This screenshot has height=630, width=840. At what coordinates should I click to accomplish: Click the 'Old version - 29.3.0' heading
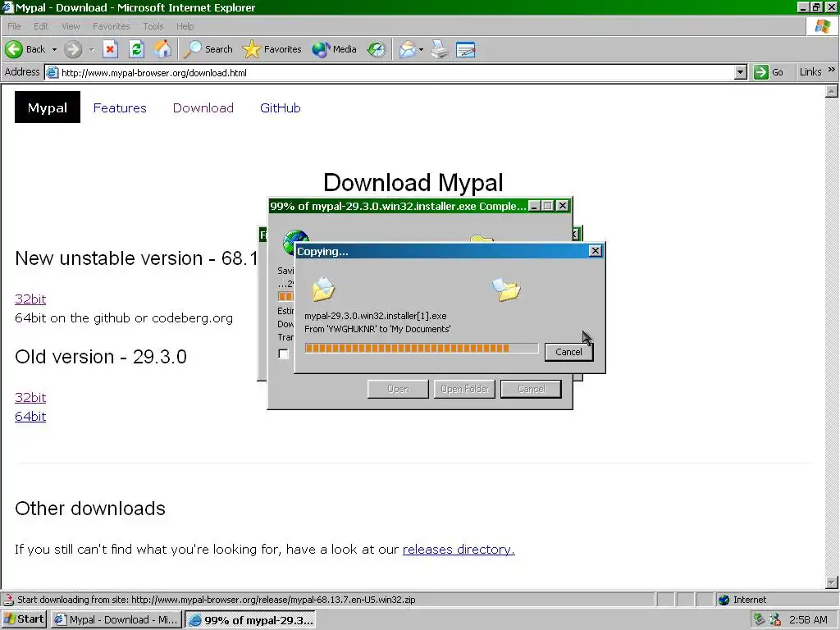click(x=101, y=357)
